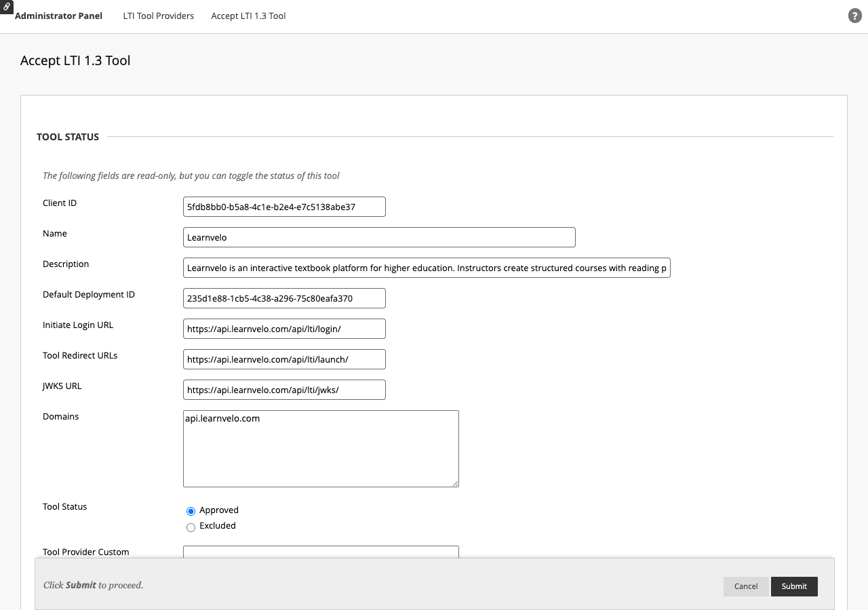Click inside the Domains text area
The image size is (868, 610).
(x=320, y=448)
